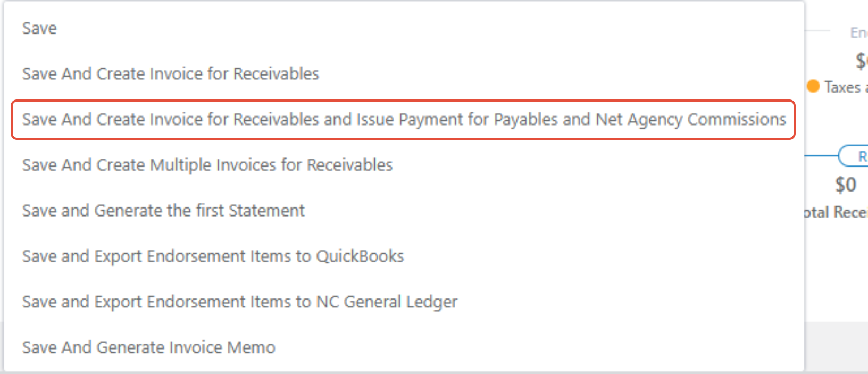Screen dimensions: 868x374
Task: Click the gray footer strip at bottom right
Action: tap(836, 347)
